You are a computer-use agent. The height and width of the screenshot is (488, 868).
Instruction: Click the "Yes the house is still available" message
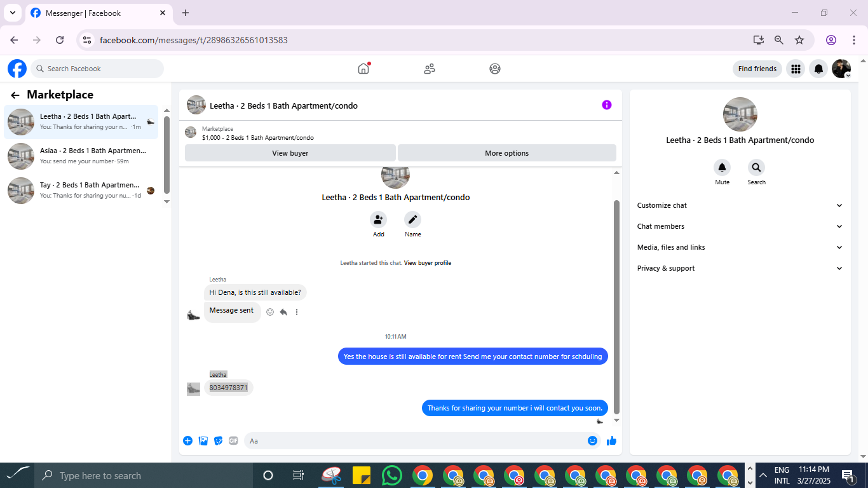pyautogui.click(x=473, y=356)
